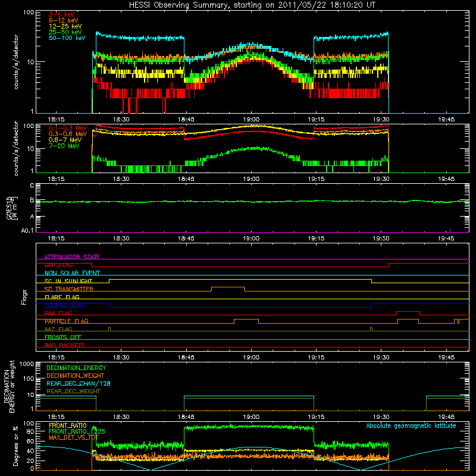Click the 0.3-0.8 MeV legend entry
The width and height of the screenshot is (476, 476).
point(68,134)
